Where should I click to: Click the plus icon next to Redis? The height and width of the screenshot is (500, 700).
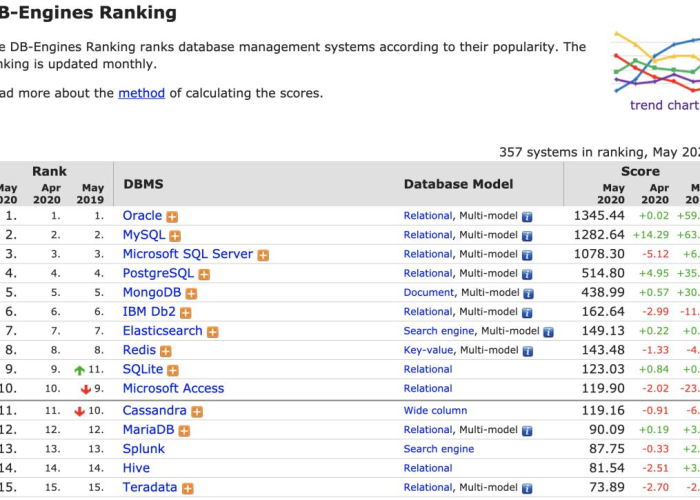166,351
